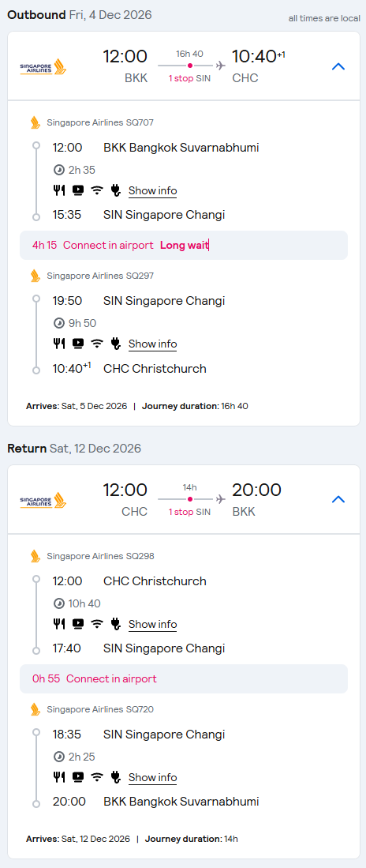Click outbound 1 stop SIN route indicator
The width and height of the screenshot is (366, 868).
point(189,78)
